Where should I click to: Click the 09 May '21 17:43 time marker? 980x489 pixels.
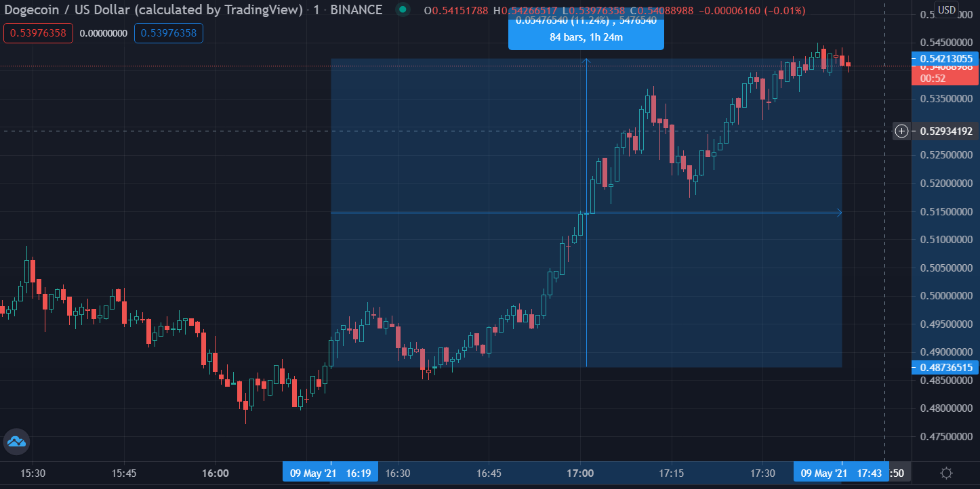(840, 473)
